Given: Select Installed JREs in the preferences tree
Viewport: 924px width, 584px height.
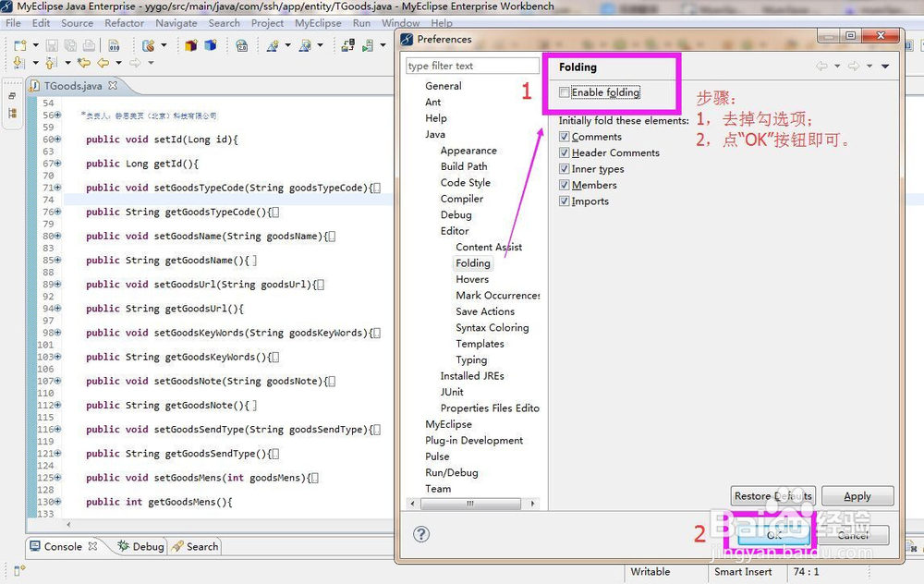Looking at the screenshot, I should [472, 376].
